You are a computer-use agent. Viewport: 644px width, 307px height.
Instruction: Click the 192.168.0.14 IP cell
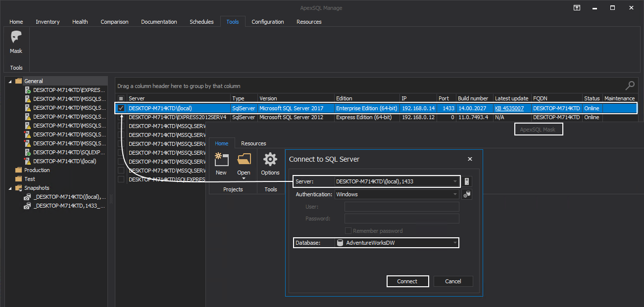[418, 108]
